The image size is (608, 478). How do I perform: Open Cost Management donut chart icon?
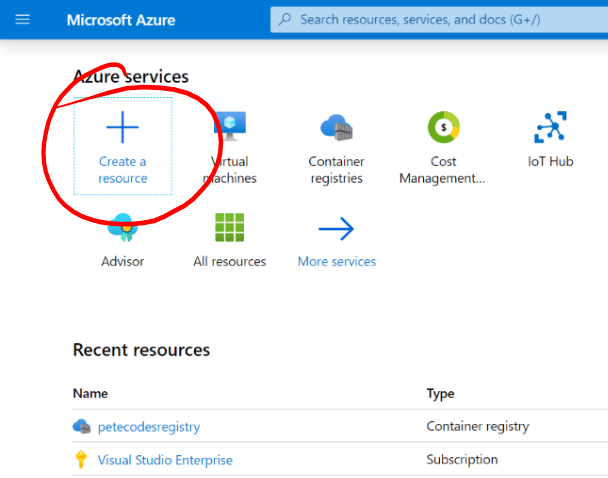point(444,127)
